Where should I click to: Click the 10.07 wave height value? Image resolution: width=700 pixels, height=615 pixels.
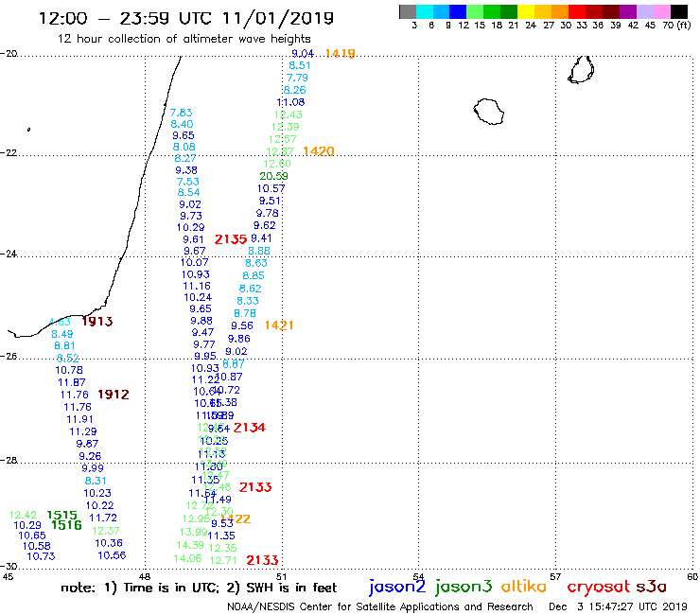coord(194,262)
